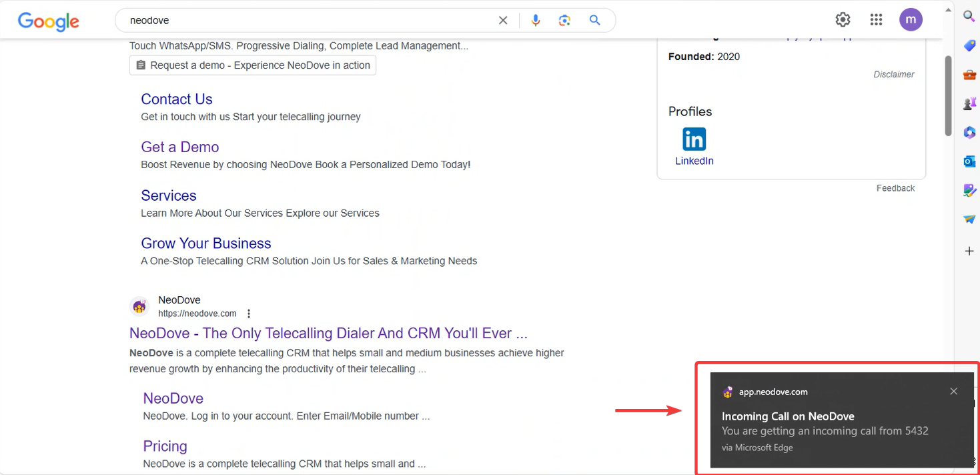Click Request a demo button

click(x=253, y=65)
